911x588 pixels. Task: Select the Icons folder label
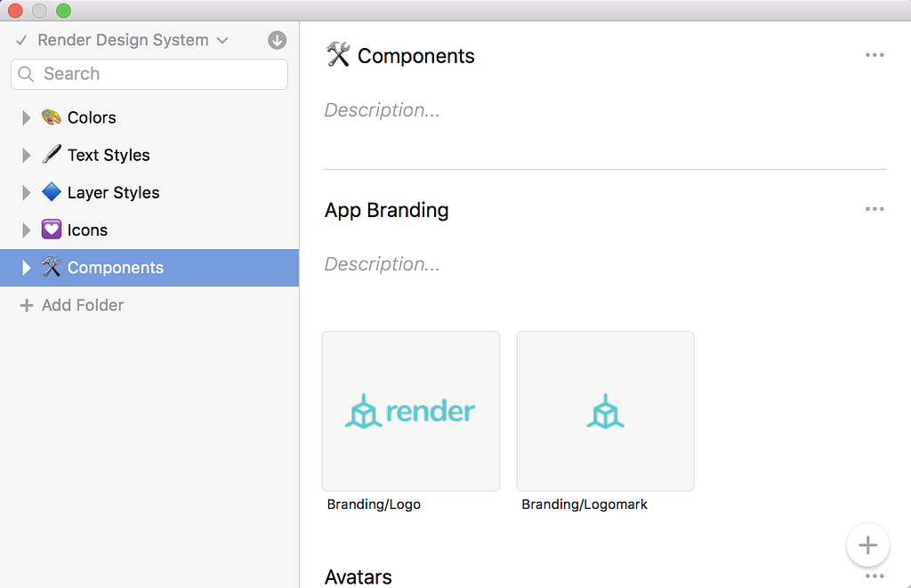[x=87, y=230]
